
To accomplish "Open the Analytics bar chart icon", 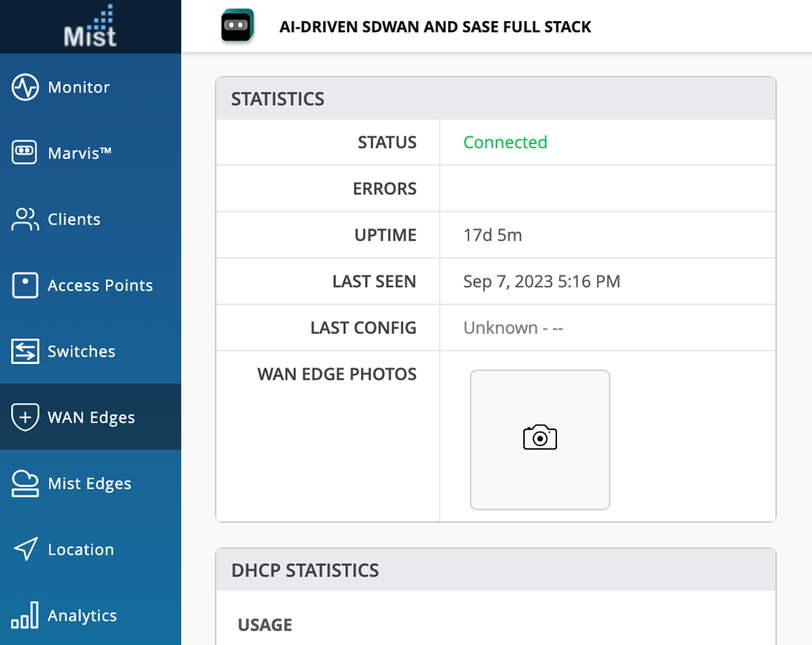I will (25, 615).
